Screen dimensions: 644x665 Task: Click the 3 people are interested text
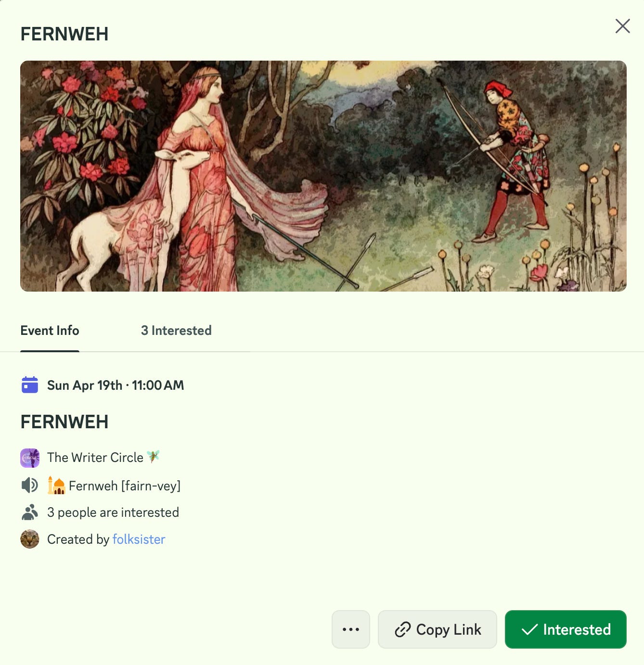113,512
